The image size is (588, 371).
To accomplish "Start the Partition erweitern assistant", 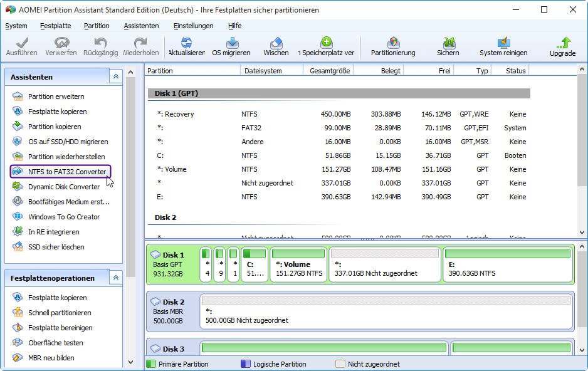I will point(48,97).
